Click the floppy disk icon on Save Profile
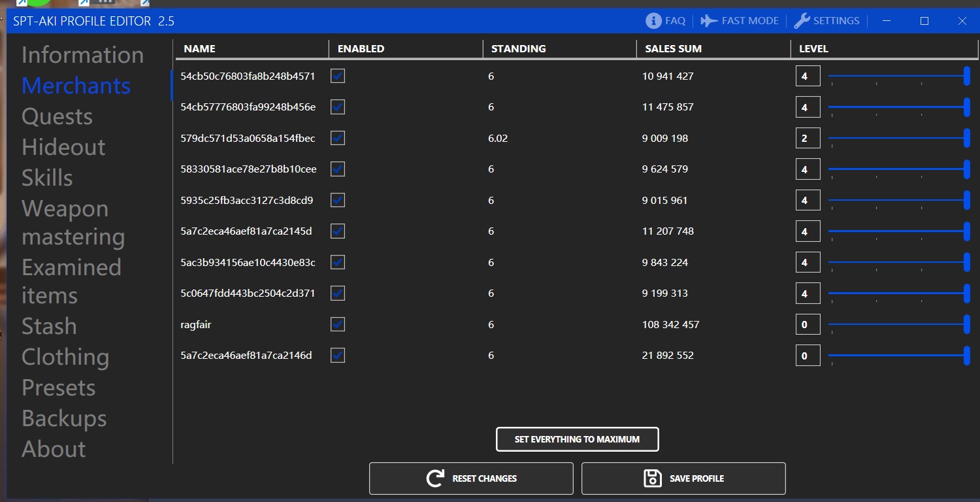 tap(653, 478)
